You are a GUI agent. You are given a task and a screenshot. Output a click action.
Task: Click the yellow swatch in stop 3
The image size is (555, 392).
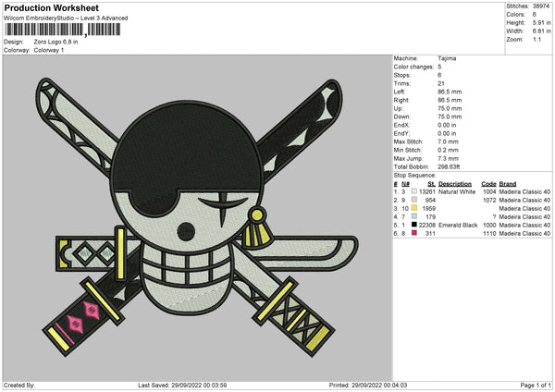pyautogui.click(x=414, y=208)
